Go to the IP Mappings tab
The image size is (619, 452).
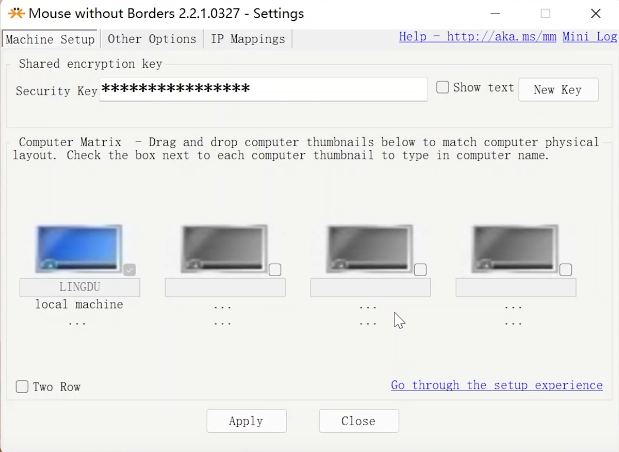pyautogui.click(x=247, y=39)
